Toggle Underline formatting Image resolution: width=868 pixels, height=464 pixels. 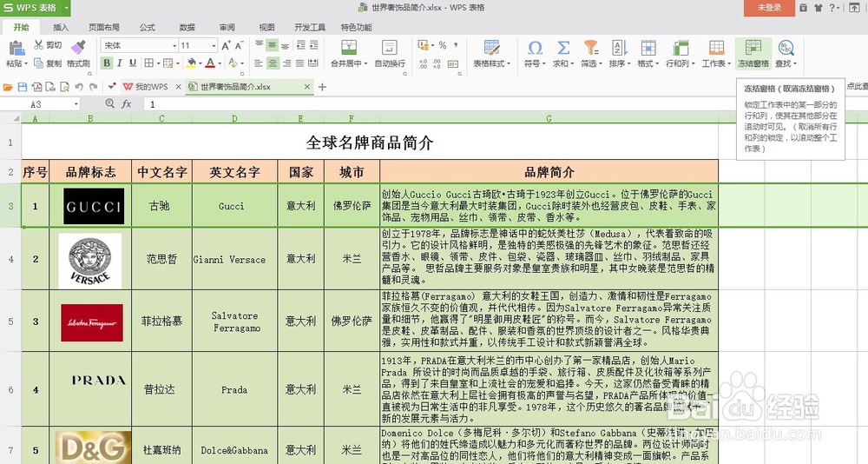(x=133, y=63)
